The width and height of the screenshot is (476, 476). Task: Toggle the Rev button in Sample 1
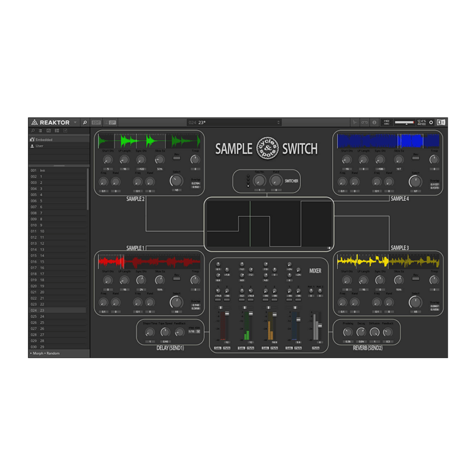pos(177,278)
